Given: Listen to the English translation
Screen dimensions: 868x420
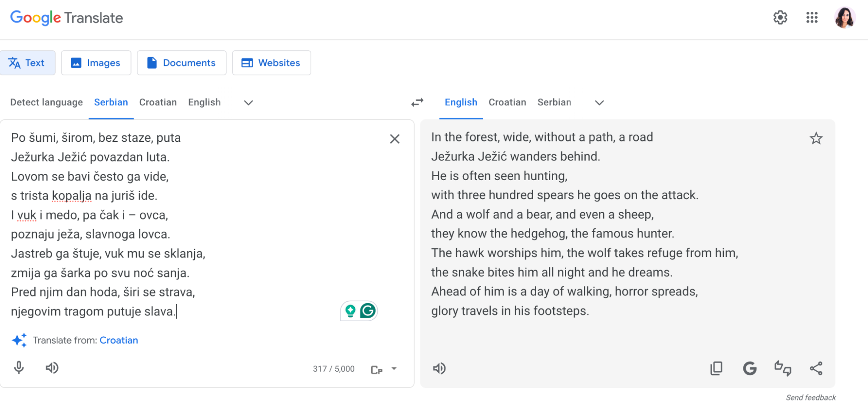Looking at the screenshot, I should click(439, 368).
